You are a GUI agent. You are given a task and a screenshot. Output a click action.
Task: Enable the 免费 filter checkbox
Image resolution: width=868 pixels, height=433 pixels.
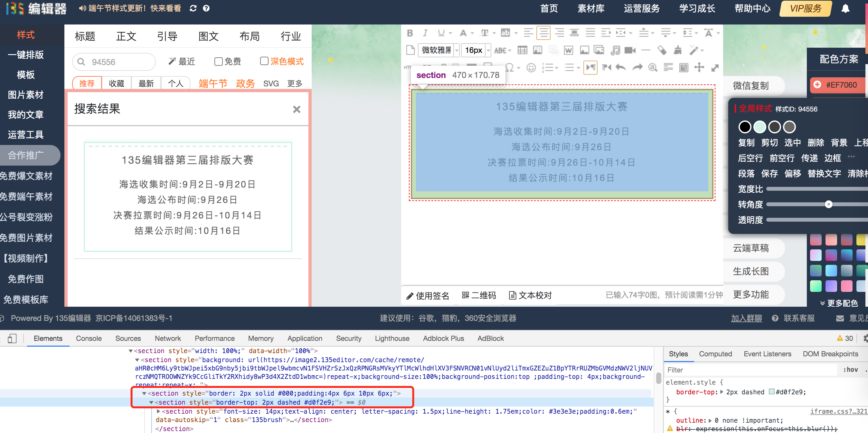click(x=218, y=62)
